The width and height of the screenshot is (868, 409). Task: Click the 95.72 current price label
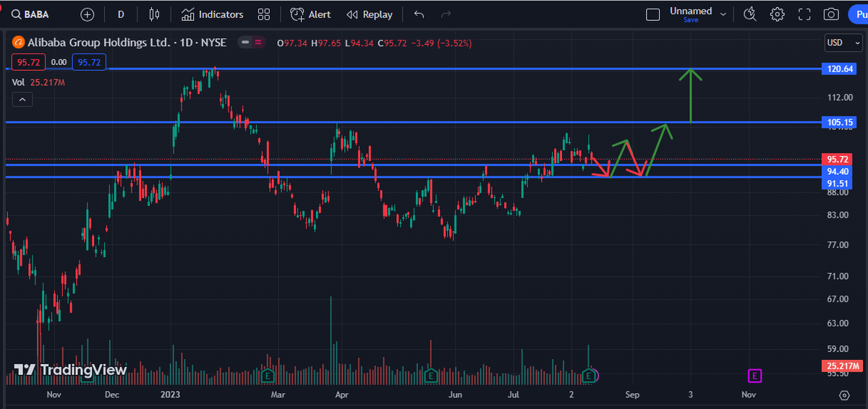pyautogui.click(x=839, y=159)
